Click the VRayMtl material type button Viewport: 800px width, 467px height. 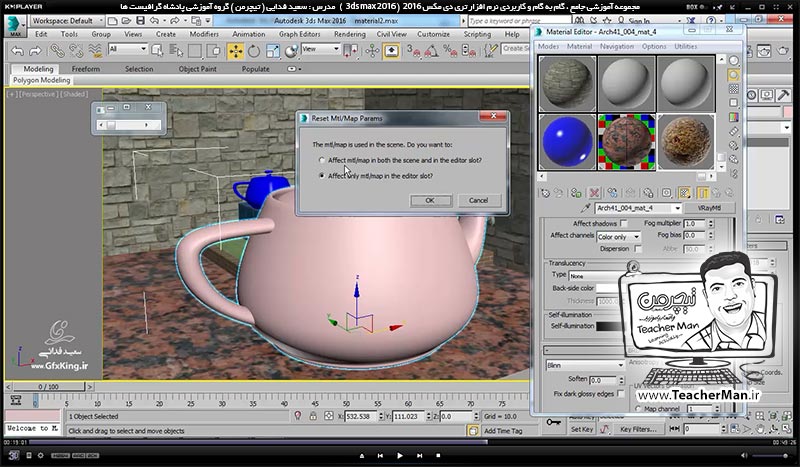coord(709,208)
